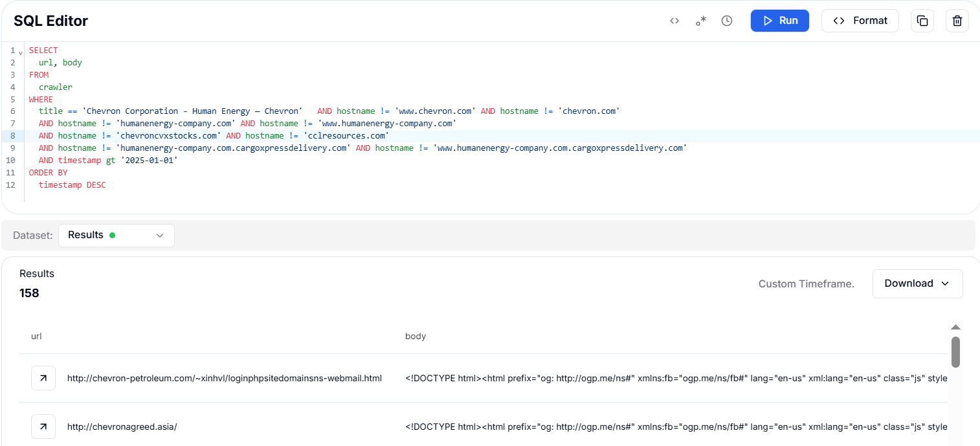The height and width of the screenshot is (446, 980).
Task: Click the 'crawler' table name
Action: [56, 87]
